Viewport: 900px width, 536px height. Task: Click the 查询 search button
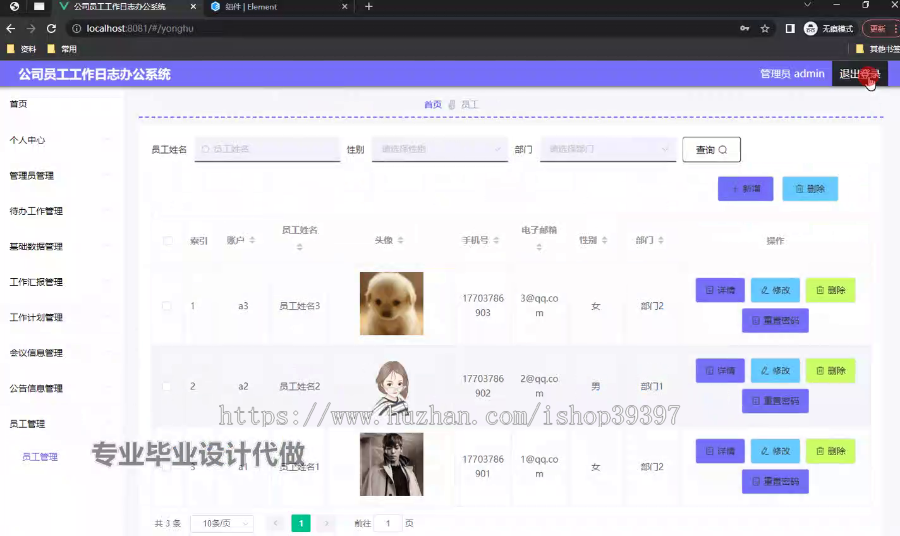coord(711,149)
